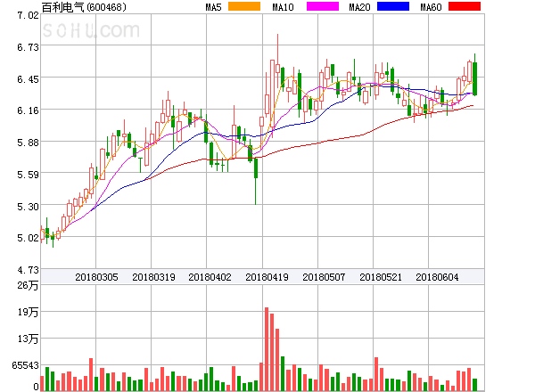
Task: Click the 4.73 price axis label
Action: click(x=28, y=270)
